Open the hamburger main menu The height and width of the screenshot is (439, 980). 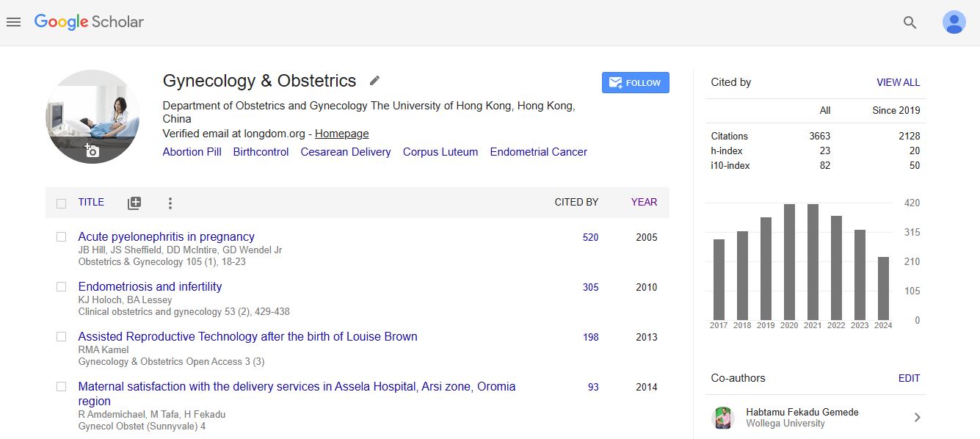click(x=13, y=22)
